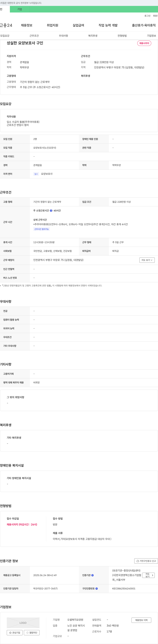
Task: Click the company name 오셀복지요양원
Action: 75,620
